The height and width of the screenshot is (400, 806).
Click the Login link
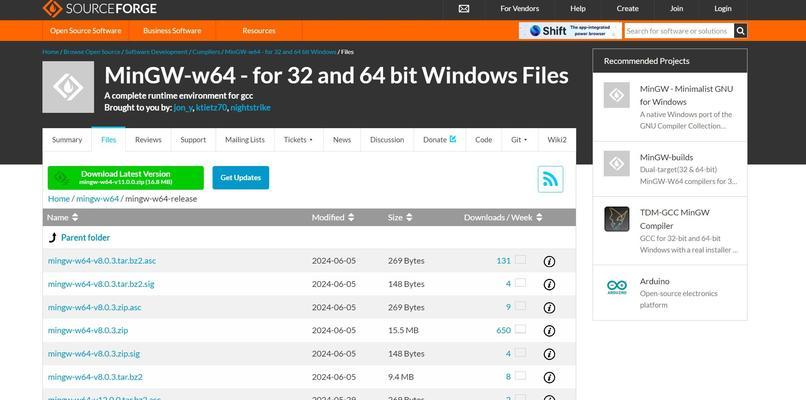723,9
